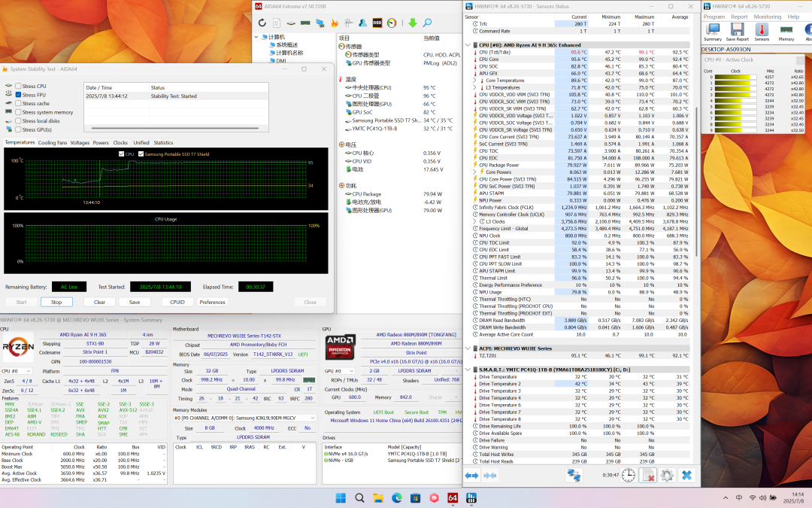
Task: Expand the Core Temperatures row
Action: 474,81
